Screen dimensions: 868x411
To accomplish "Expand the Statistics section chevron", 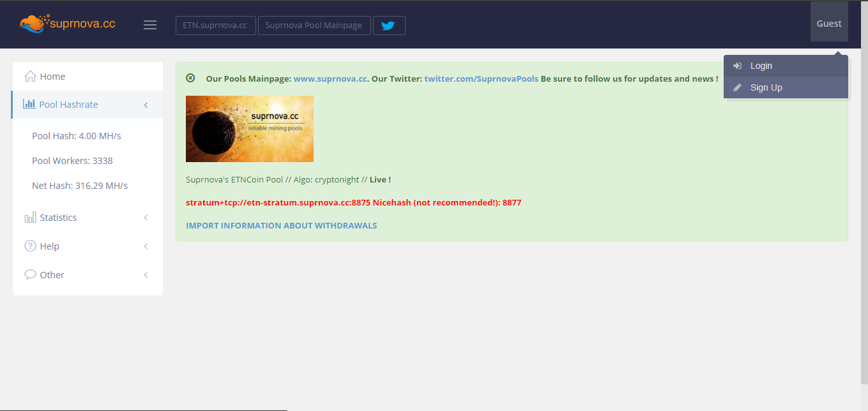I will pyautogui.click(x=146, y=218).
